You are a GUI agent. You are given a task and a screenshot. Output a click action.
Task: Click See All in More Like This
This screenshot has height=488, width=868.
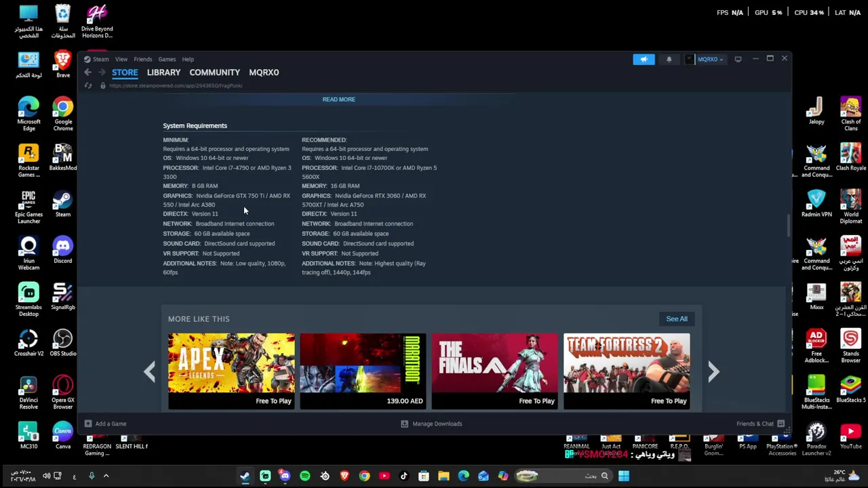[676, 319]
